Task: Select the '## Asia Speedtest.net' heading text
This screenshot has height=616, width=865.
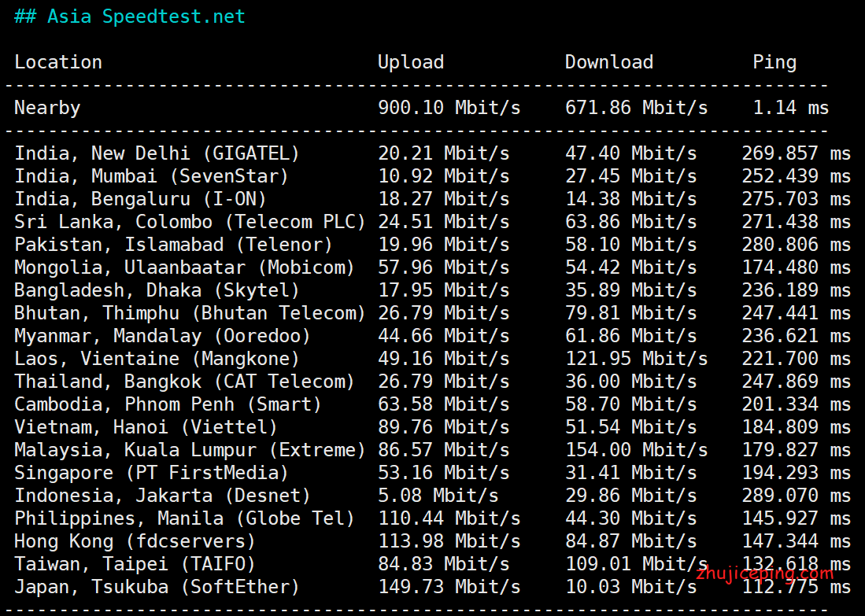Action: (x=130, y=17)
